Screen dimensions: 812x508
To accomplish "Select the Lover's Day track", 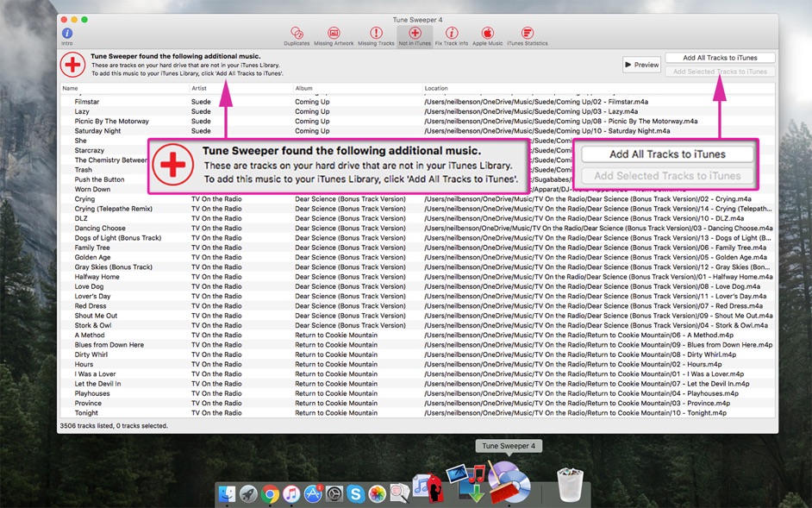I will pos(417,297).
